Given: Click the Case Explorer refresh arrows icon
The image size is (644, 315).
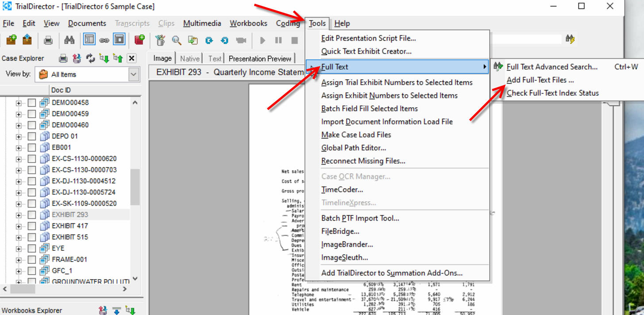Looking at the screenshot, I should (90, 58).
